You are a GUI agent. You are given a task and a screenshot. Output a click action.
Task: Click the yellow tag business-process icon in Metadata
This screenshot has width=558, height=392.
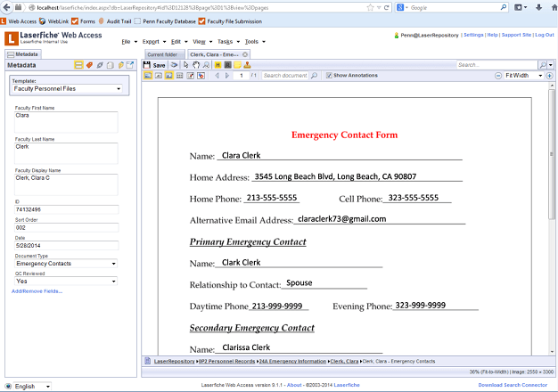click(120, 65)
